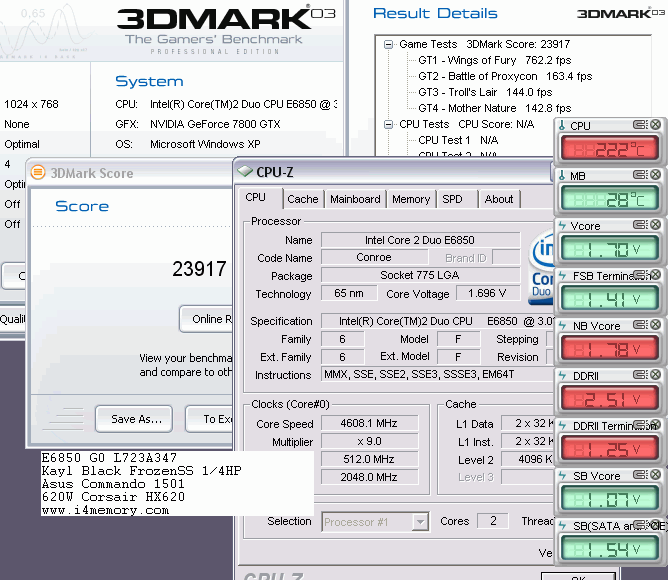Click the lightning bolt icon beside the DDRII label
This screenshot has width=668, height=580.
562,375
